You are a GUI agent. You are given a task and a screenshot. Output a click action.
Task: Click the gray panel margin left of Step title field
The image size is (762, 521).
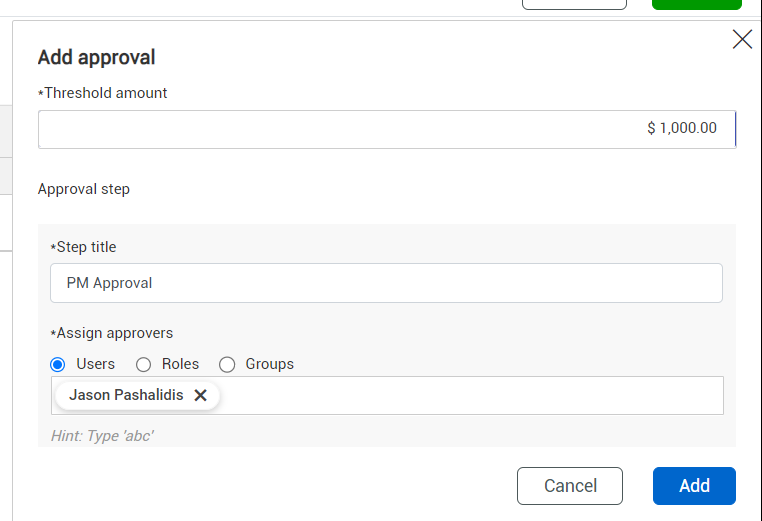(44, 283)
